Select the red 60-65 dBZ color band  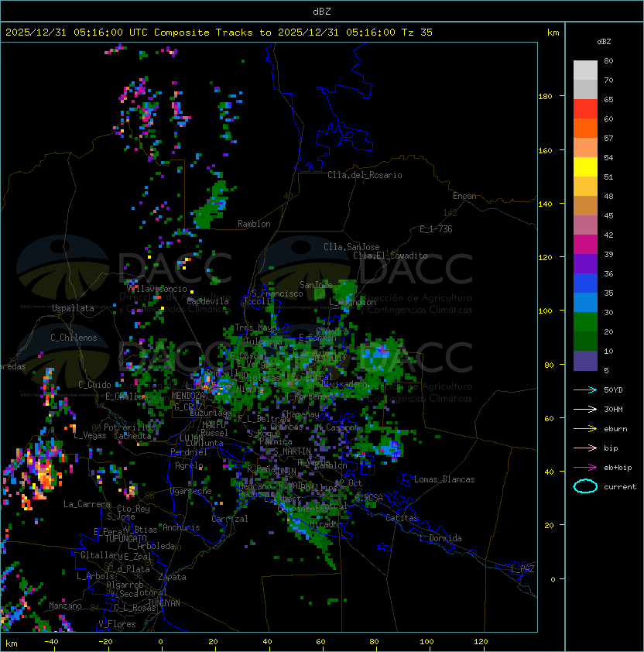pos(585,109)
